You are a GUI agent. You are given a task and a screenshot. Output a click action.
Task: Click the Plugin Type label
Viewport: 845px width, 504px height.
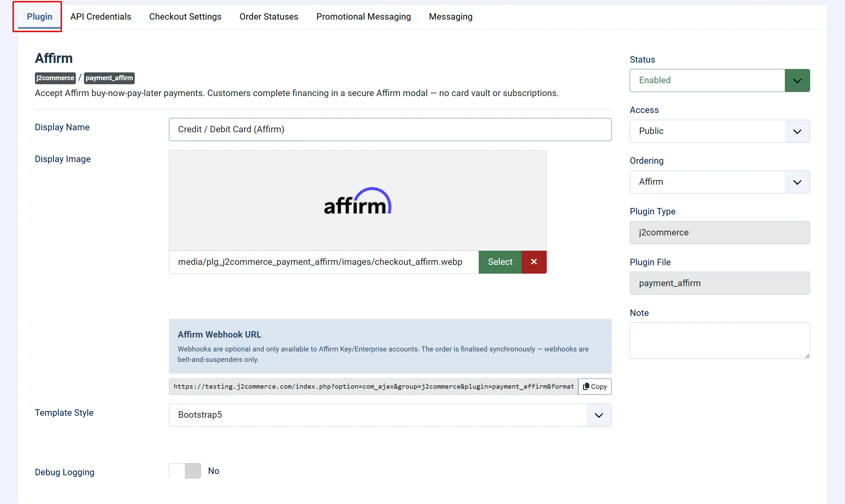click(652, 211)
